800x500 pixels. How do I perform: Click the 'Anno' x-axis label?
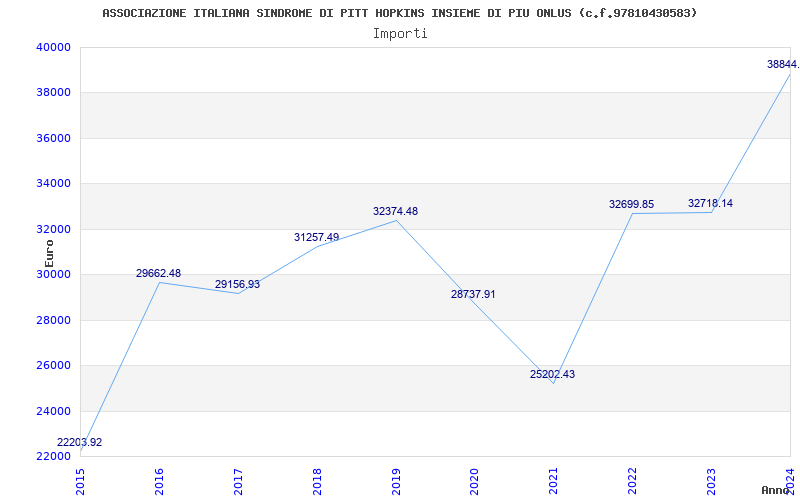(776, 490)
